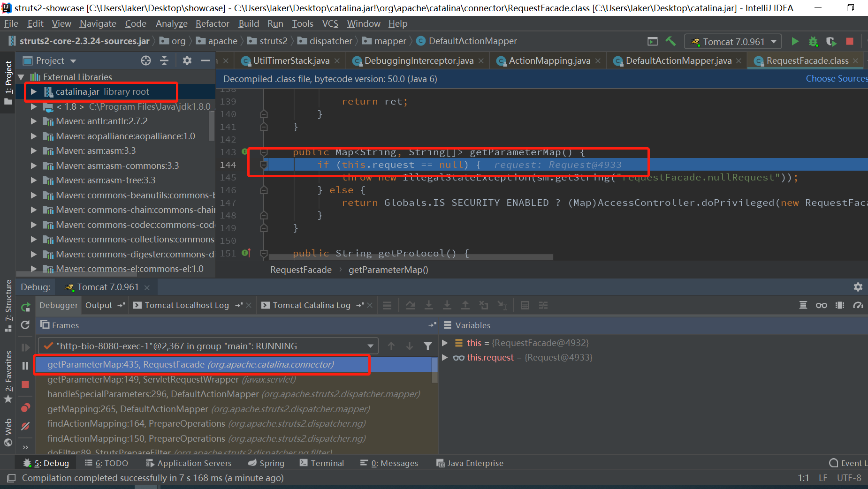Expand the this.request variable node
This screenshot has width=868, height=489.
[445, 357]
